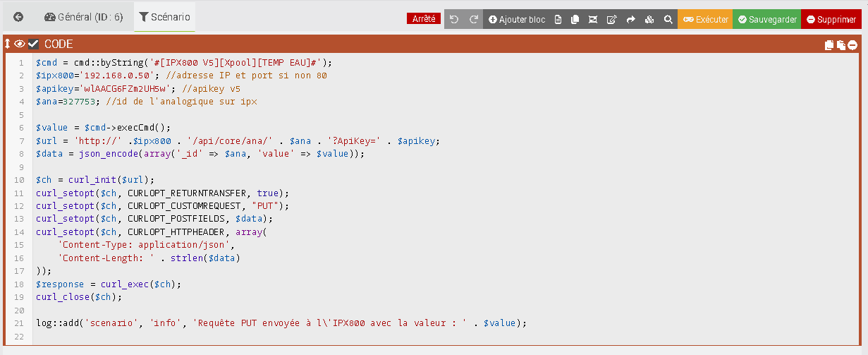Grab the CODE block move handle icon
Viewport: 868px width, 355px height.
[8, 44]
